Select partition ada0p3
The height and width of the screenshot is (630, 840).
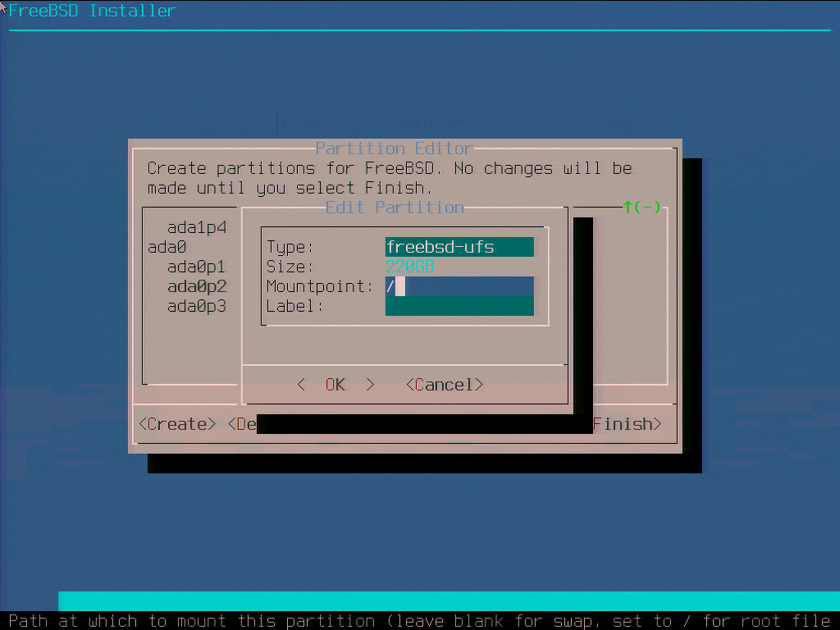(x=197, y=307)
